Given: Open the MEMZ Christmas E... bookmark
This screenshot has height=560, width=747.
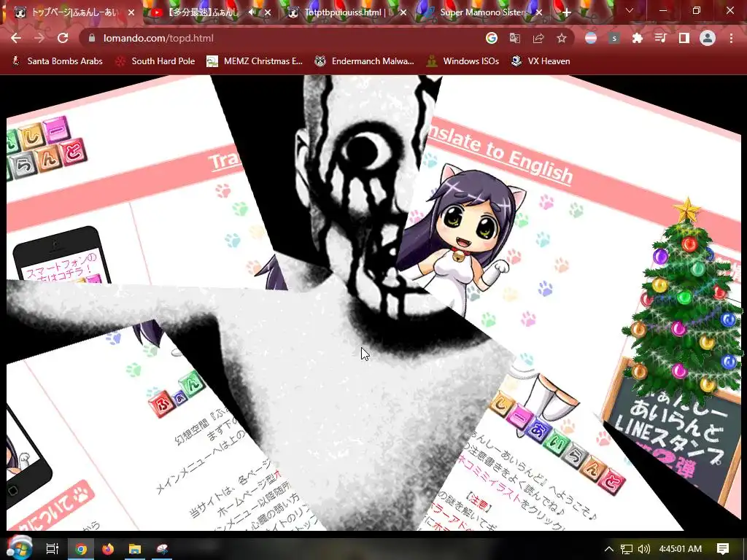Looking at the screenshot, I should [255, 61].
